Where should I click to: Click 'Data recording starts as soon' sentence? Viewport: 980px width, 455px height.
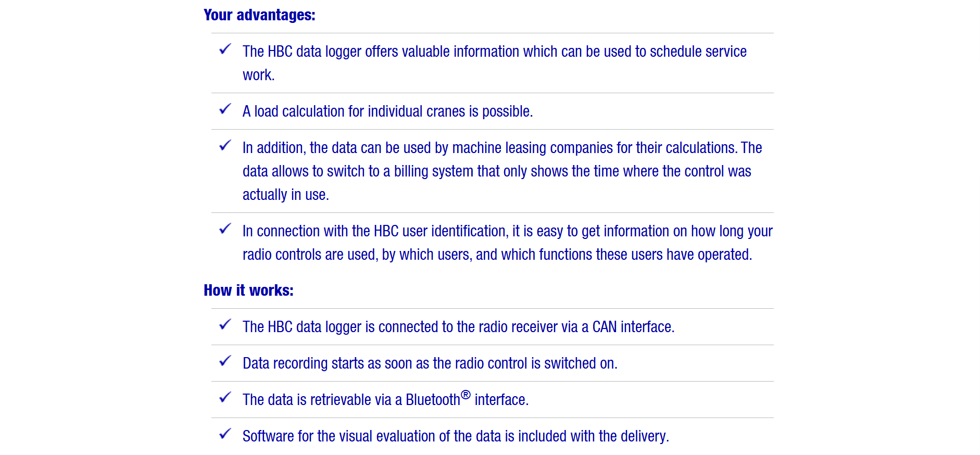coord(430,363)
